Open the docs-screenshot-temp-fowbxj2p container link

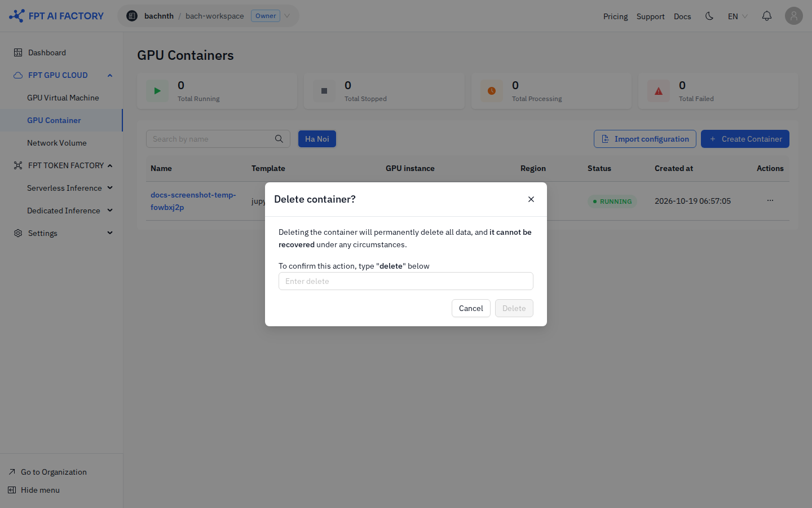(193, 201)
